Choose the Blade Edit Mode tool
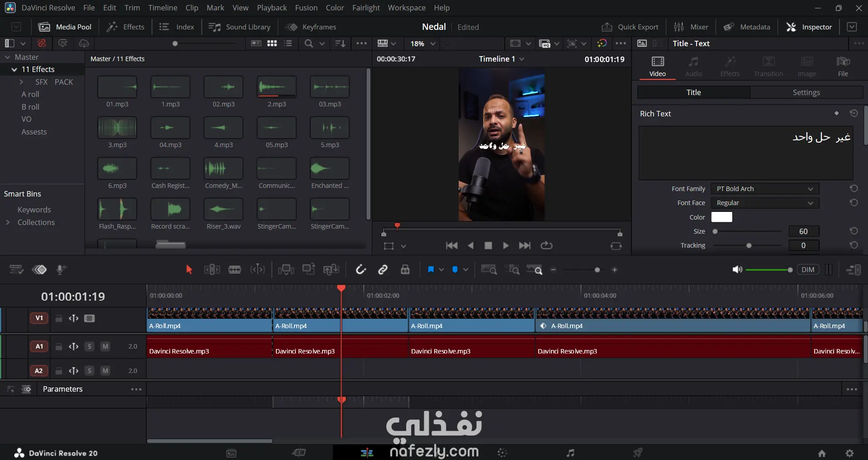The width and height of the screenshot is (868, 460). (x=235, y=270)
